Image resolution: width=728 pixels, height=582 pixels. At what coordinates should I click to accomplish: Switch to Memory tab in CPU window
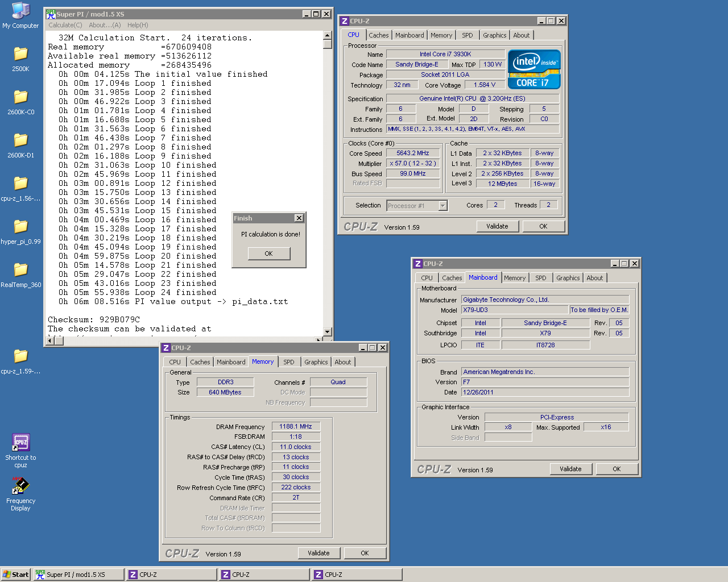[x=441, y=35]
